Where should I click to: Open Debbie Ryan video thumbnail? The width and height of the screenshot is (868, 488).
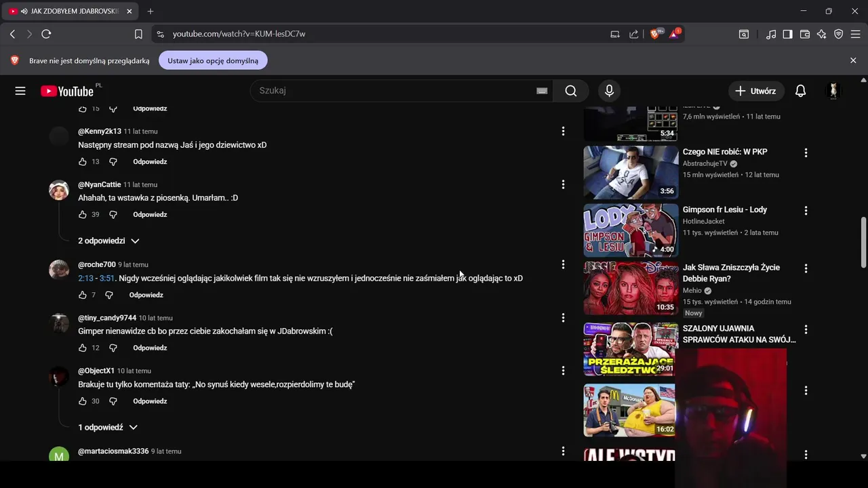point(631,288)
